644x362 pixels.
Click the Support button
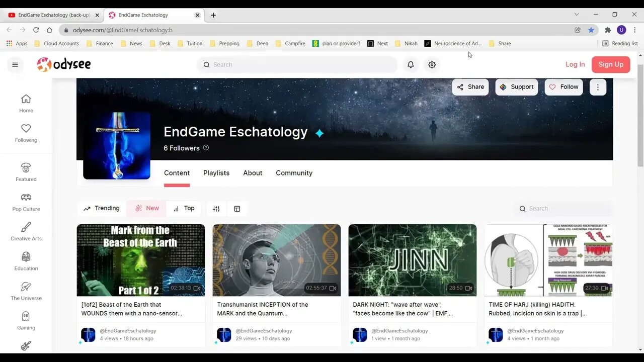(x=516, y=87)
